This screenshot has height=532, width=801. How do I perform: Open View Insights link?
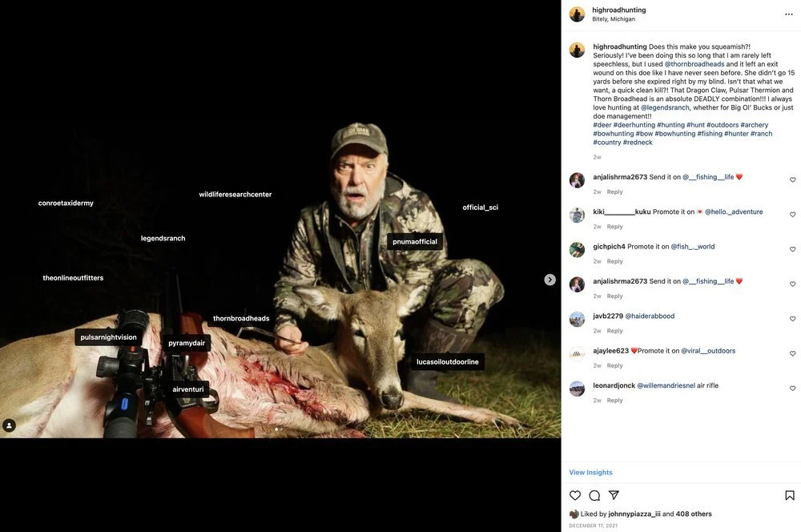point(590,473)
